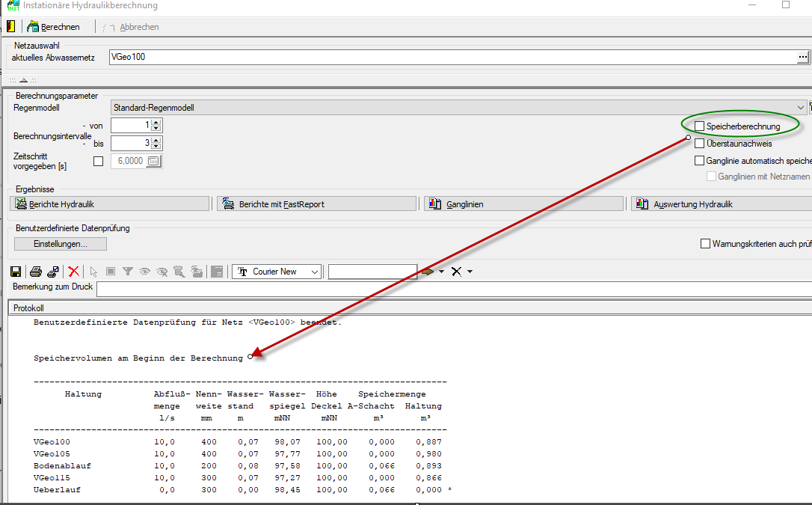This screenshot has height=505, width=812.
Task: Check the Zeitschritt vorgegeben checkbox
Action: click(98, 161)
